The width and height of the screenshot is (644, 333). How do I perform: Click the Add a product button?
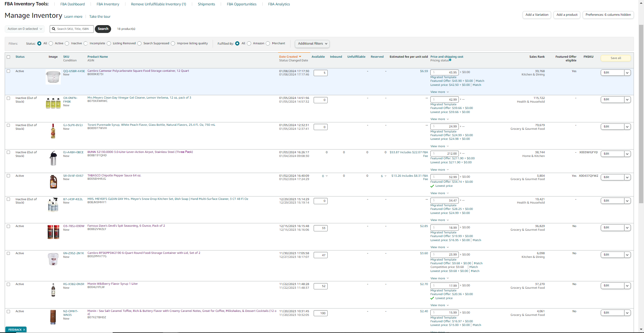(567, 15)
